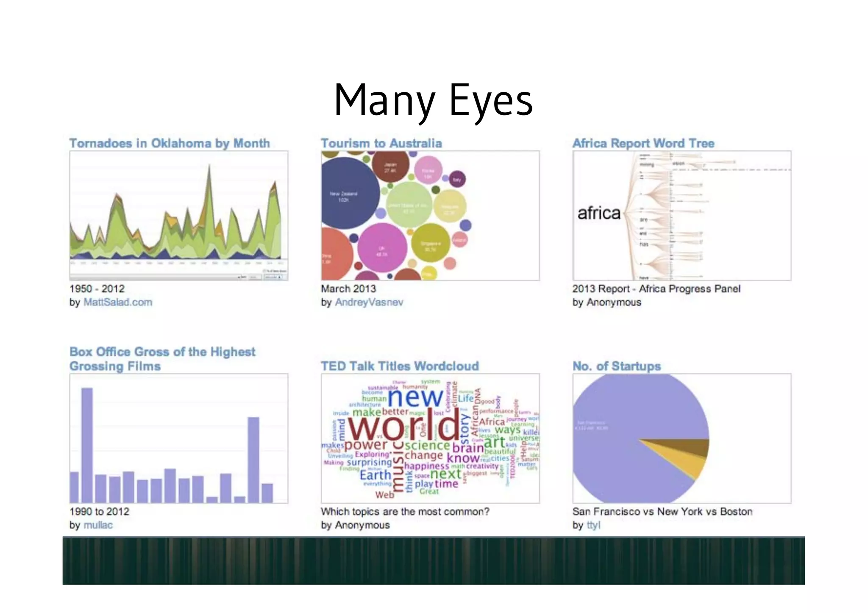Open the TED Talk Titles Wordcloud title link
The height and width of the screenshot is (613, 868).
(x=400, y=366)
